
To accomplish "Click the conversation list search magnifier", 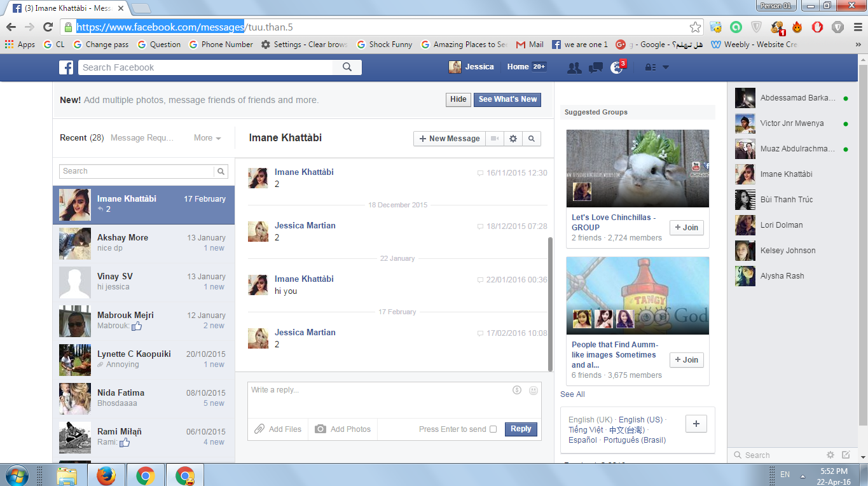I will pos(221,171).
